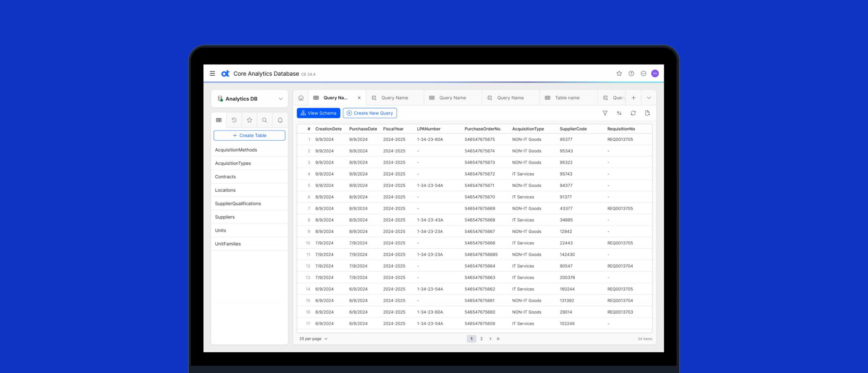
Task: Open the notifications bell in the sidebar
Action: pyautogui.click(x=280, y=120)
